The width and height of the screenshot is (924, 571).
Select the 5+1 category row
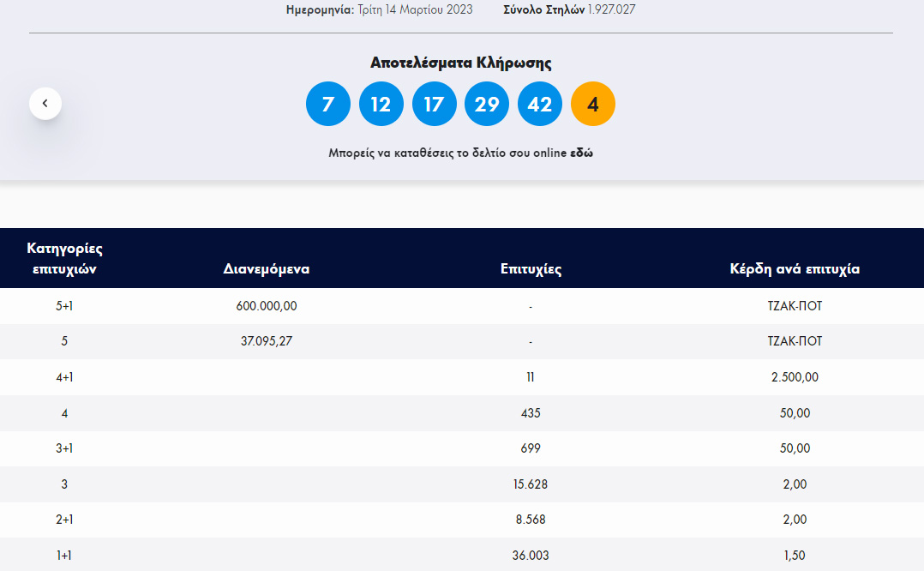[x=64, y=306]
